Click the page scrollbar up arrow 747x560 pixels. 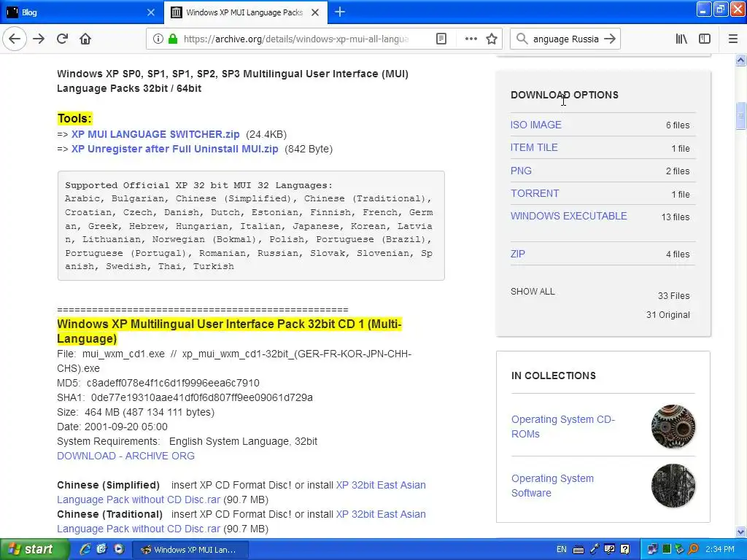[741, 60]
